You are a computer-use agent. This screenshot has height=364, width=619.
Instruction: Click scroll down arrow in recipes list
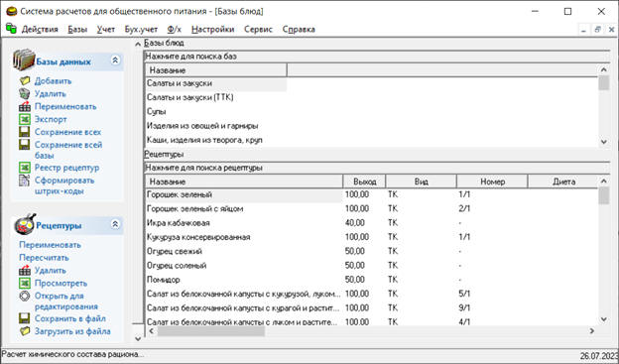tap(604, 319)
